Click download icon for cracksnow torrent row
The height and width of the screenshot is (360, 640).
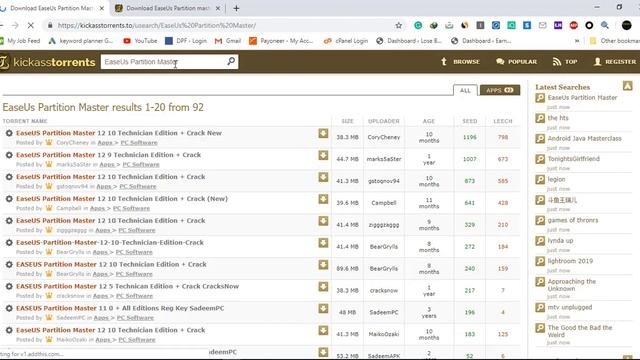323,287
